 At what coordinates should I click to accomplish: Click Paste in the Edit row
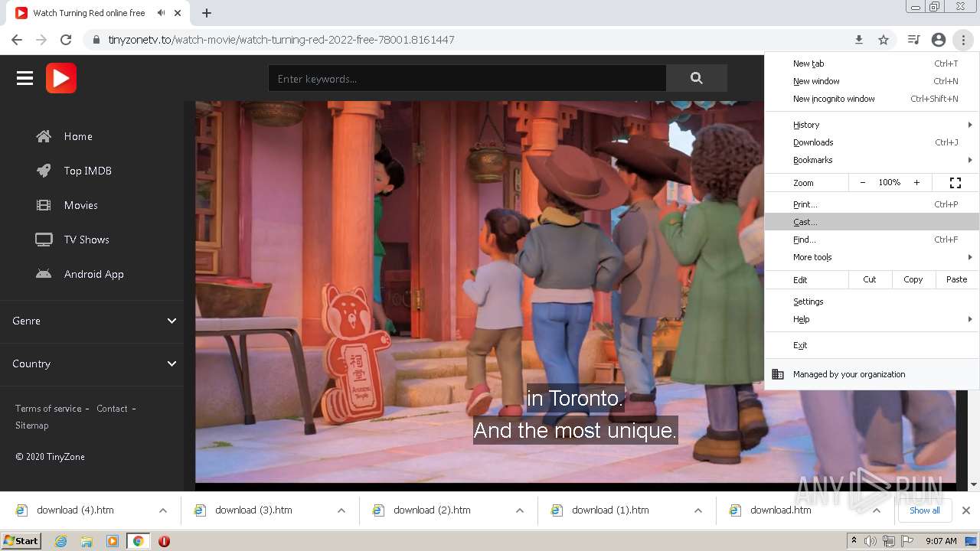(956, 279)
